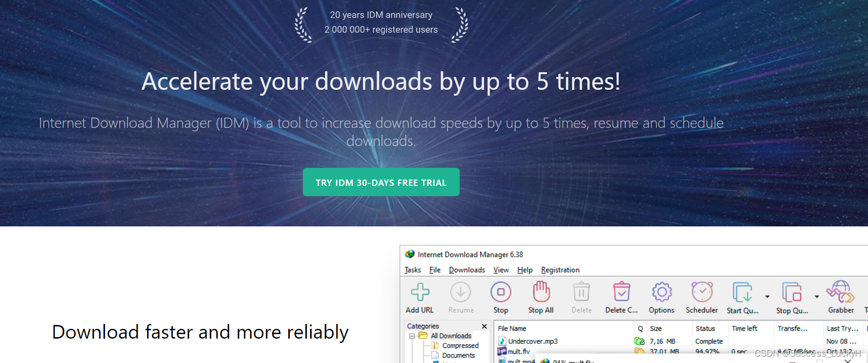
Task: Click the Add URL toolbar icon
Action: point(420,292)
